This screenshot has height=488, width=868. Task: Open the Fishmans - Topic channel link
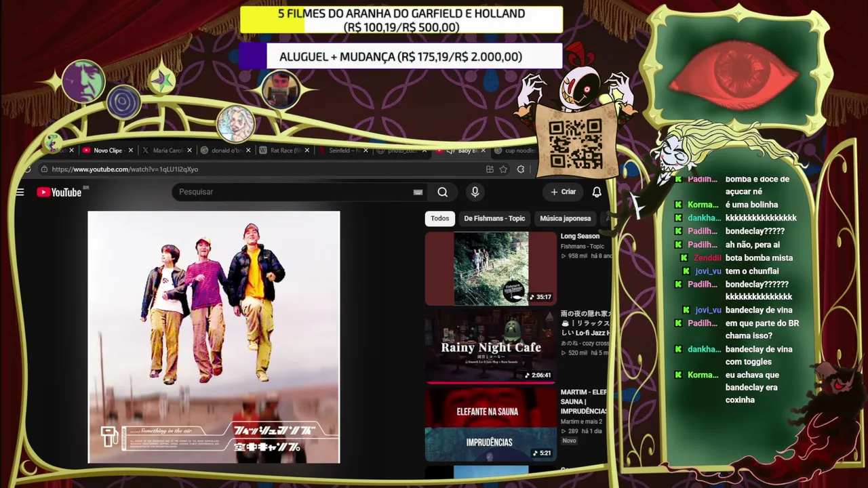[x=582, y=246]
